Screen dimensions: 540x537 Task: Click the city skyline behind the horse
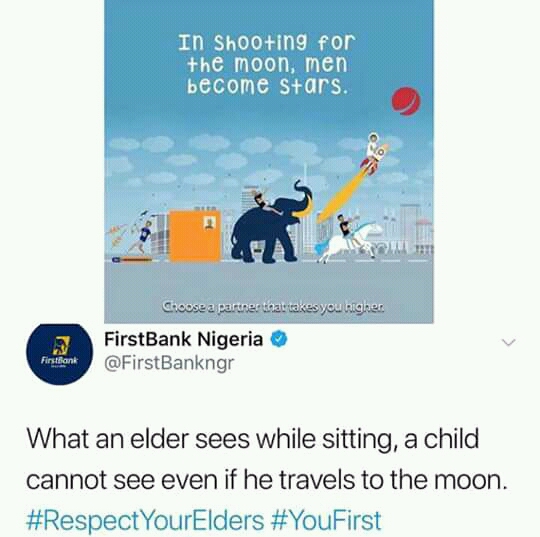tap(408, 229)
